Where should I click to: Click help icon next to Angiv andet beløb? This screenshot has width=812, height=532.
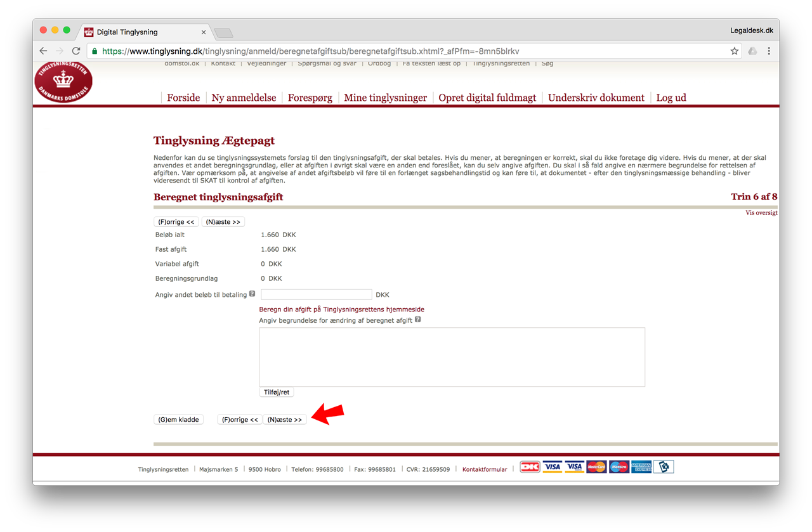[x=252, y=294]
